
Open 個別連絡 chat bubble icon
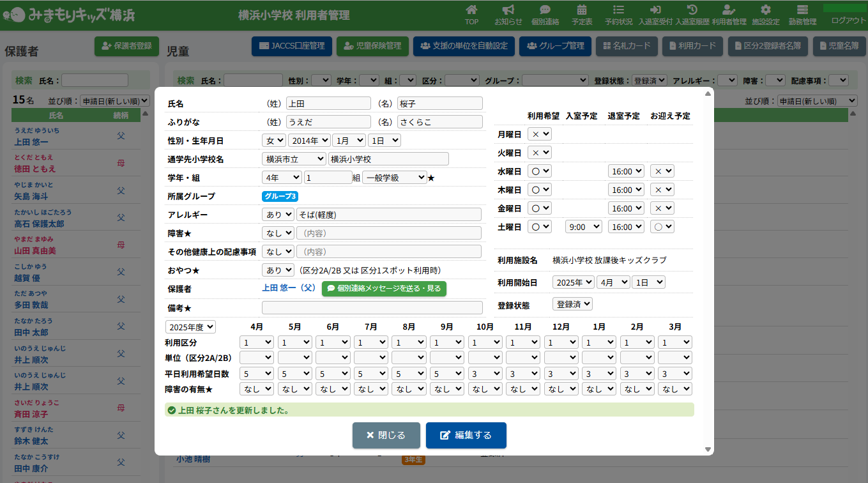click(x=545, y=10)
